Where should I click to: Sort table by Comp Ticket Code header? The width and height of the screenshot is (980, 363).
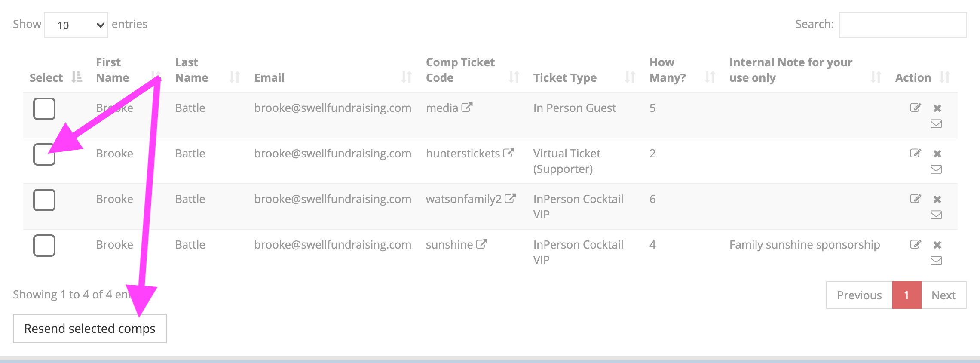click(460, 70)
